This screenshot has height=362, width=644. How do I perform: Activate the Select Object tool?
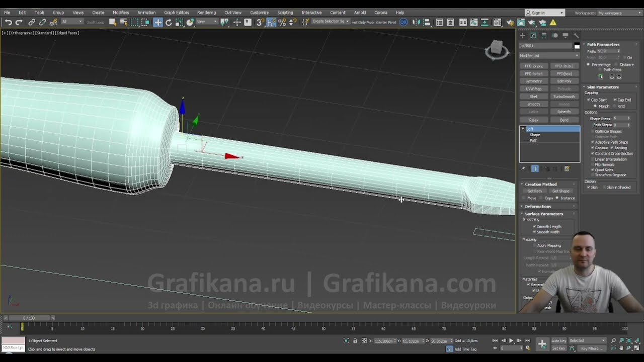[113, 22]
